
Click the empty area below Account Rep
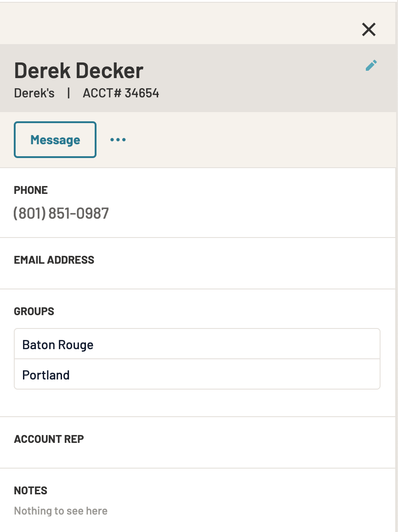[x=197, y=457]
